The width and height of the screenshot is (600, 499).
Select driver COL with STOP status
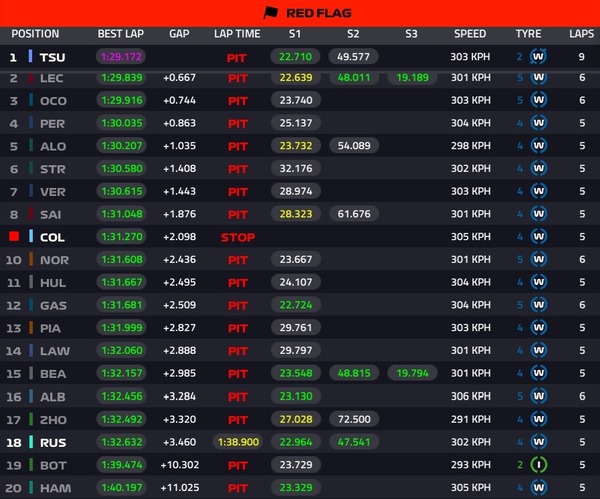(52, 237)
